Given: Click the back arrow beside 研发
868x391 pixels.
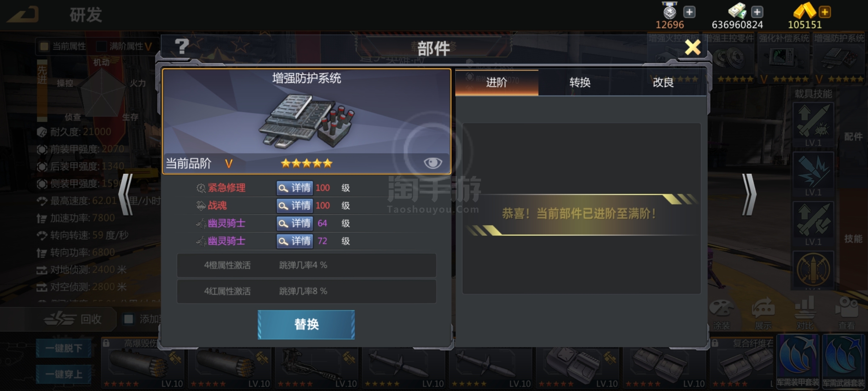Looking at the screenshot, I should (23, 15).
